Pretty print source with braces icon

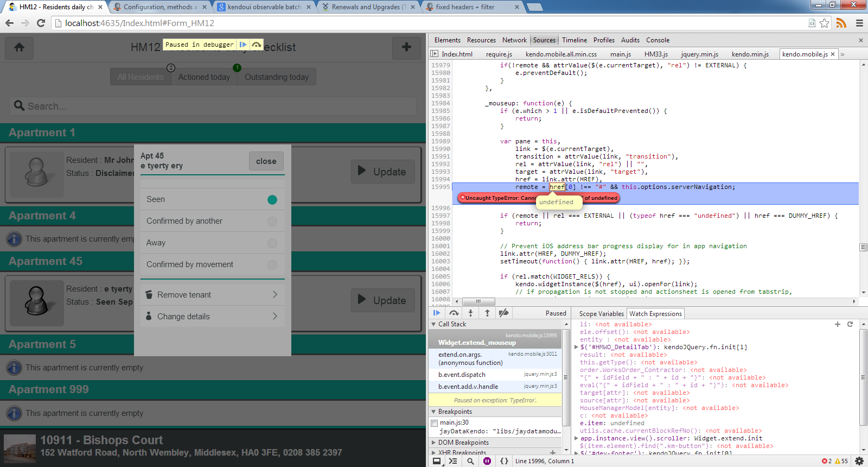click(504, 461)
